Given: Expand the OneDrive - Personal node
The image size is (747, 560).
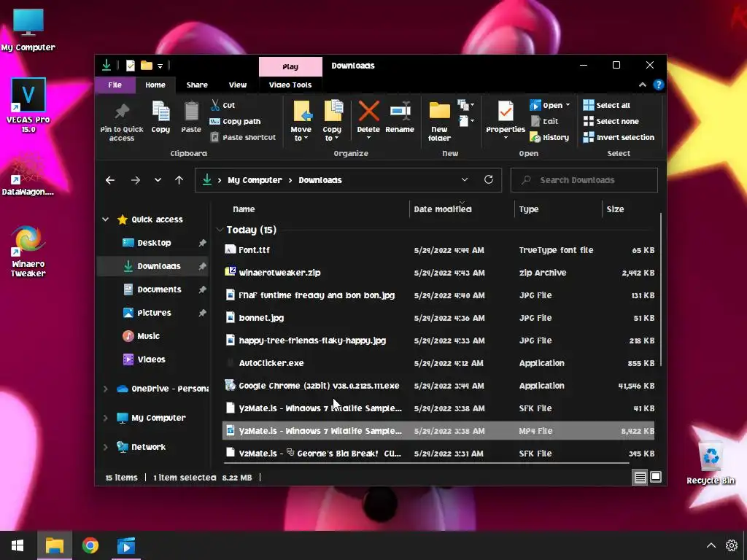Looking at the screenshot, I should (105, 389).
